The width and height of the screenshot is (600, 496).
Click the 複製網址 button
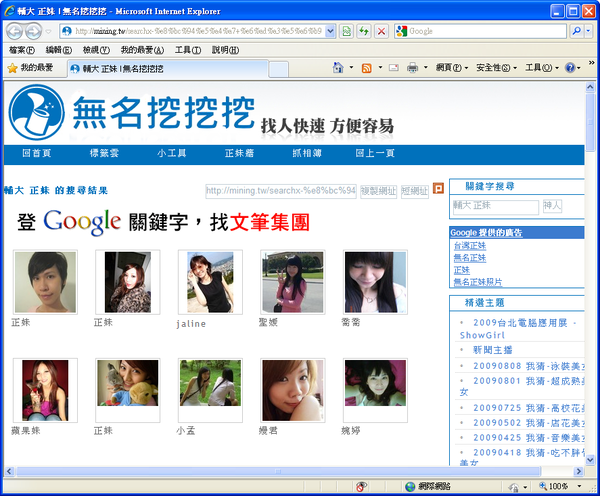pos(378,191)
